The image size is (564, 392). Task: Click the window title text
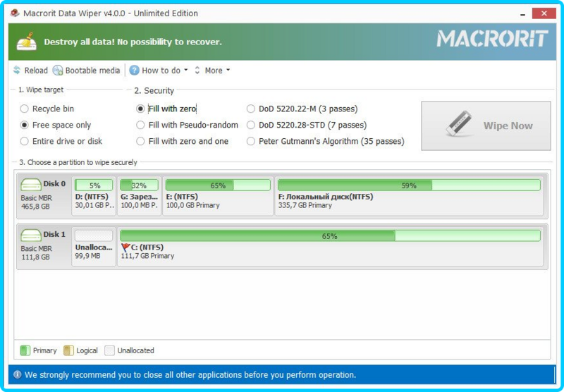click(x=111, y=13)
